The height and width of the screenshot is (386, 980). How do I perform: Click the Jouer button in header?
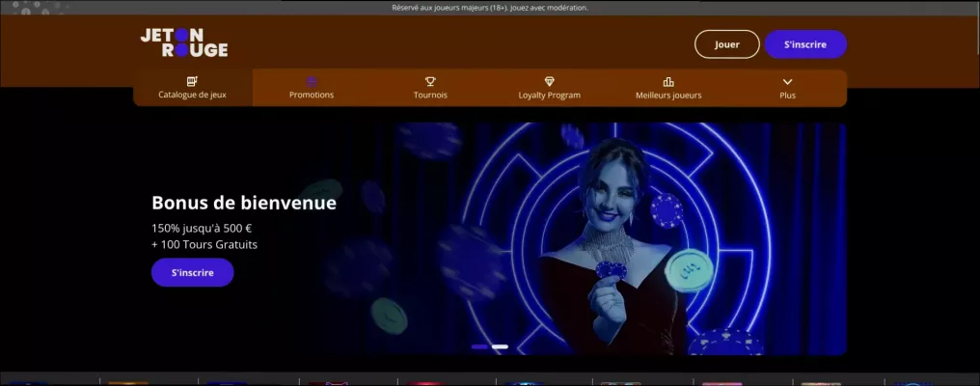pos(727,44)
